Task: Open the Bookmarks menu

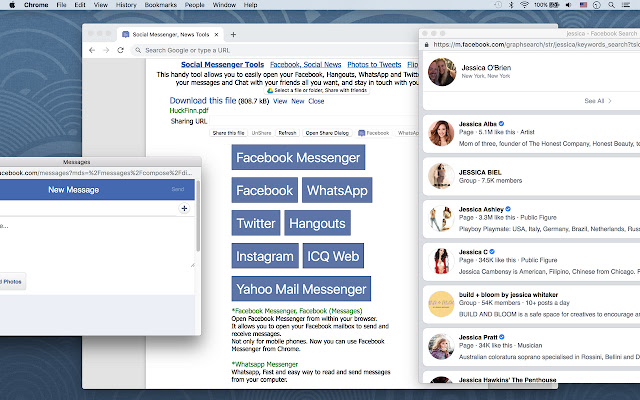Action: click(x=160, y=5)
